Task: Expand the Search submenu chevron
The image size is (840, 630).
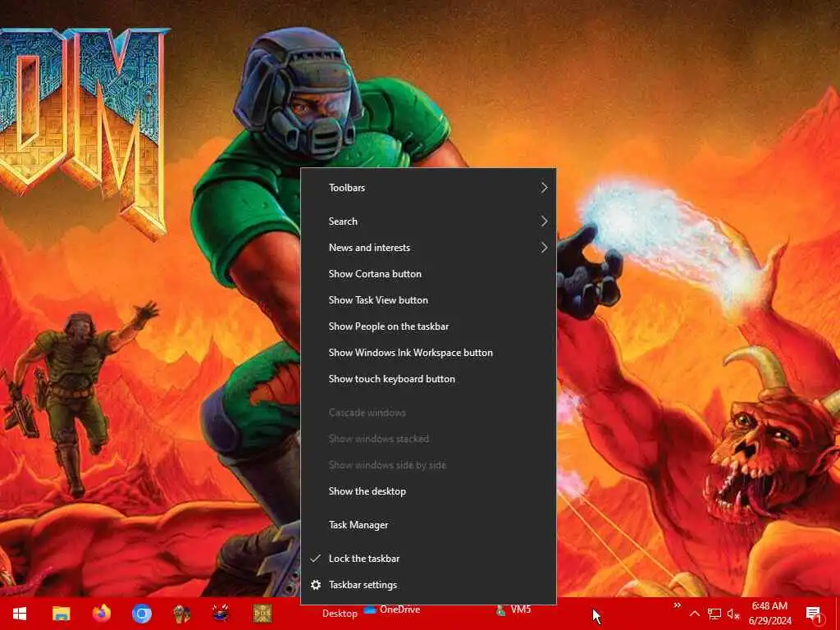Action: (544, 221)
